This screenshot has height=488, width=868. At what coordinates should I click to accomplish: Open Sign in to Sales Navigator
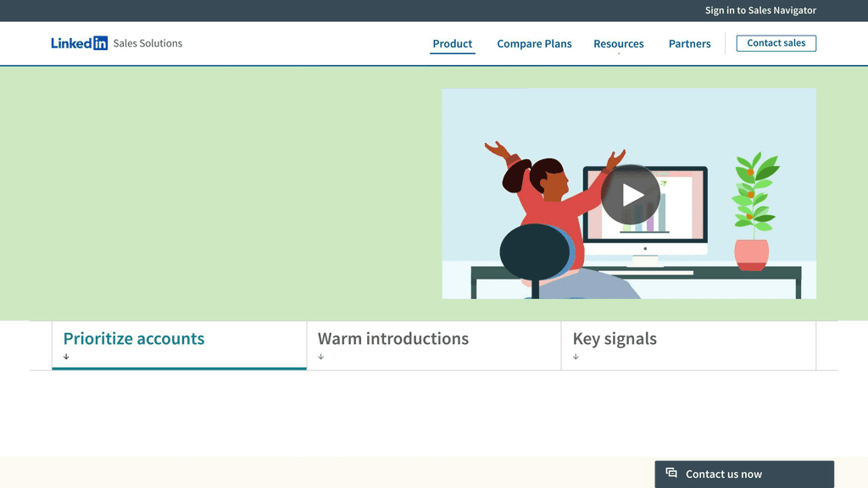pos(760,10)
